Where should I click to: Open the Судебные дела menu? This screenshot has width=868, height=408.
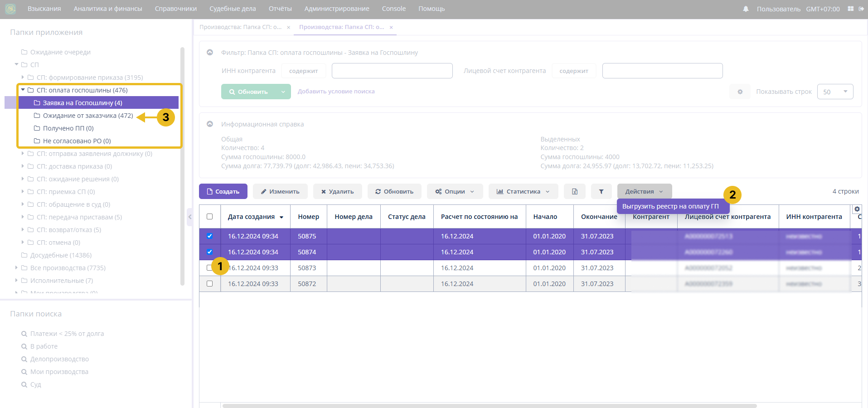(233, 9)
